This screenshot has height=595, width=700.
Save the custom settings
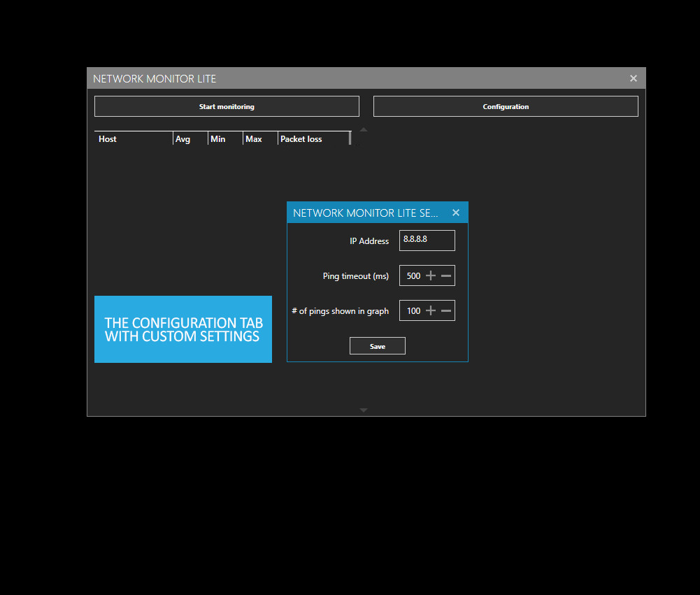click(x=377, y=345)
